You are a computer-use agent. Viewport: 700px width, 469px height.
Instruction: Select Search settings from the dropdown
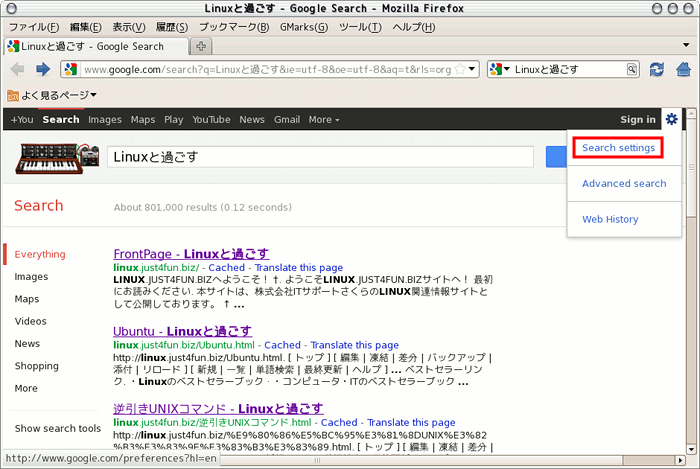[x=618, y=148]
